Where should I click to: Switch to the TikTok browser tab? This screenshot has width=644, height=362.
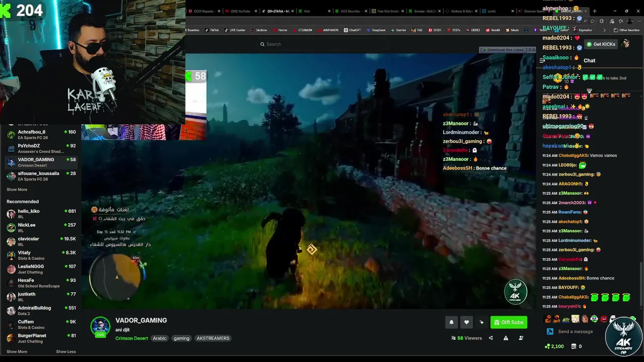(x=276, y=11)
